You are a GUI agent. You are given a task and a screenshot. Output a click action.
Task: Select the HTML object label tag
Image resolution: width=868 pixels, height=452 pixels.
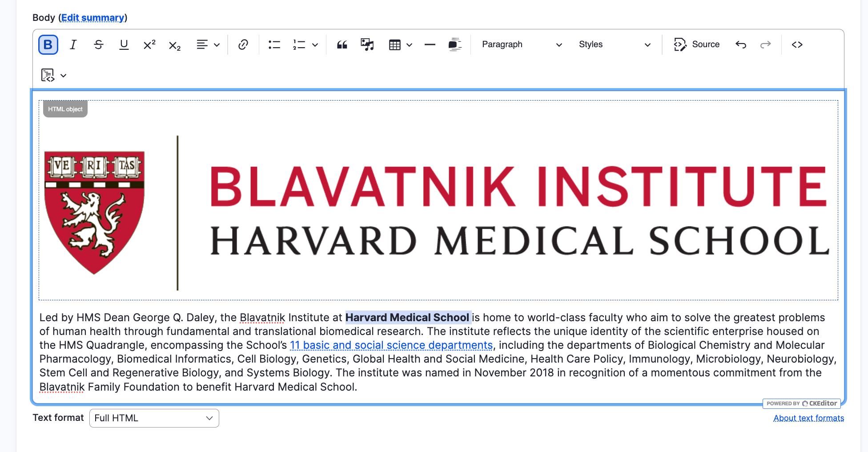tap(65, 109)
